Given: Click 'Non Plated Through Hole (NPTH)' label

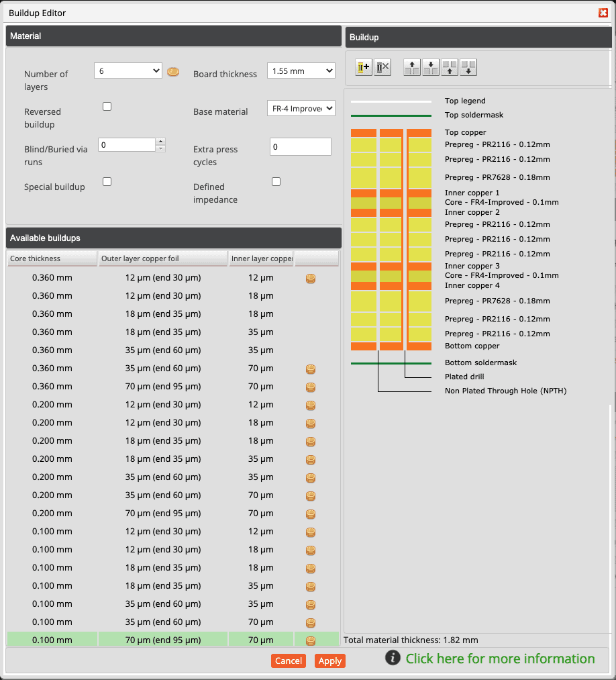Looking at the screenshot, I should click(505, 391).
